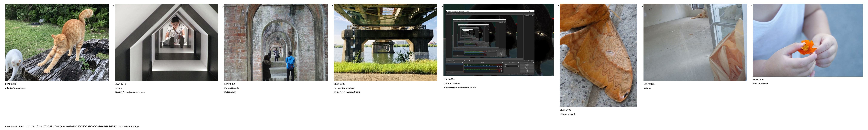
Task: Click the author name 'Fumio Hayashi'
Action: point(232,88)
